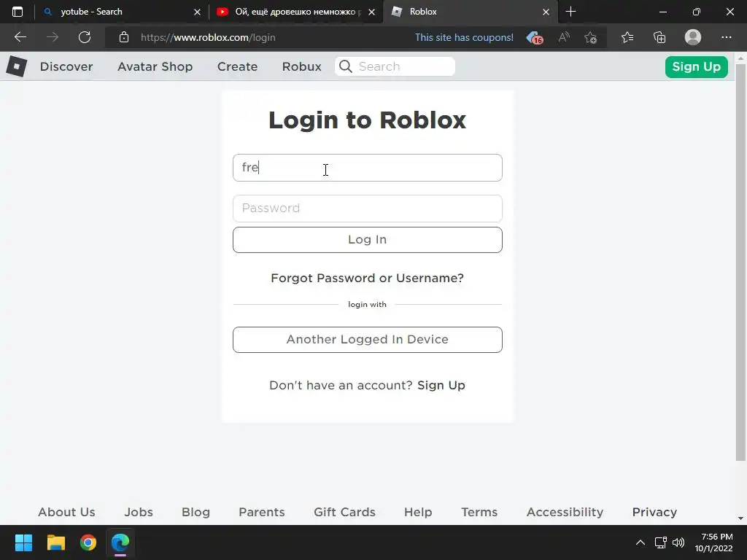Click the scrollbar down arrow

tap(740, 518)
